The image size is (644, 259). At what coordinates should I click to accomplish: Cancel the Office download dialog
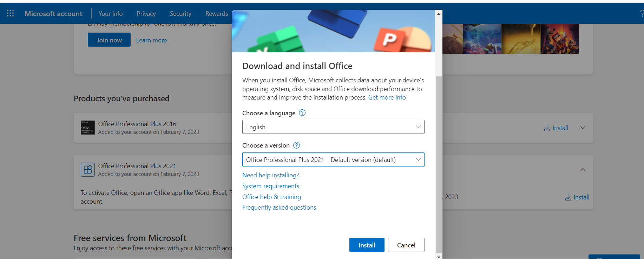406,245
